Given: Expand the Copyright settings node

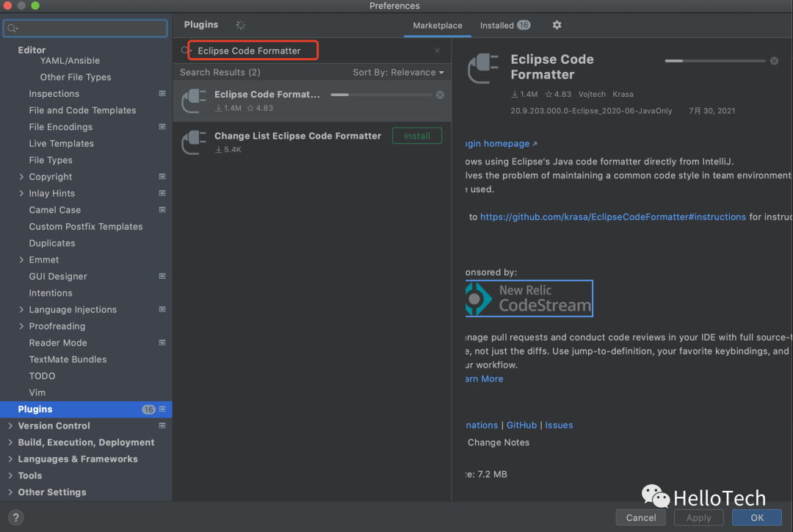Looking at the screenshot, I should [x=21, y=176].
